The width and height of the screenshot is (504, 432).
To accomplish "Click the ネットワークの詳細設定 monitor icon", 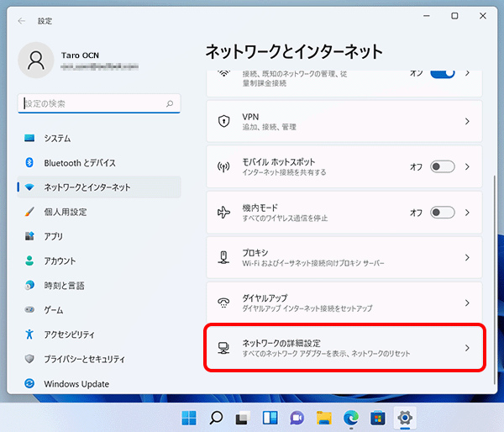I will (224, 348).
